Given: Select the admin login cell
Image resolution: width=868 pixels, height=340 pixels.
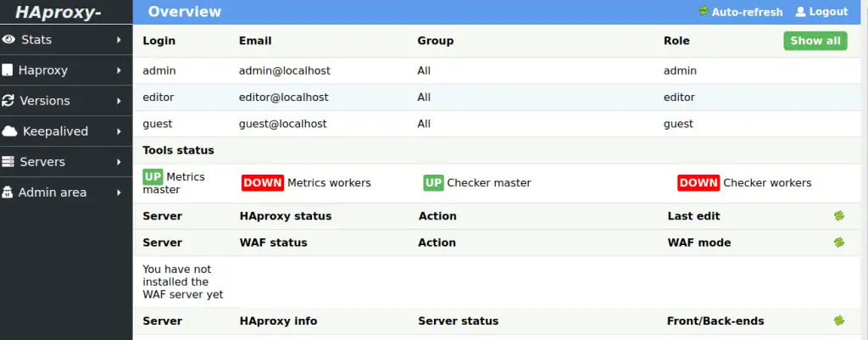Looking at the screenshot, I should tap(159, 71).
